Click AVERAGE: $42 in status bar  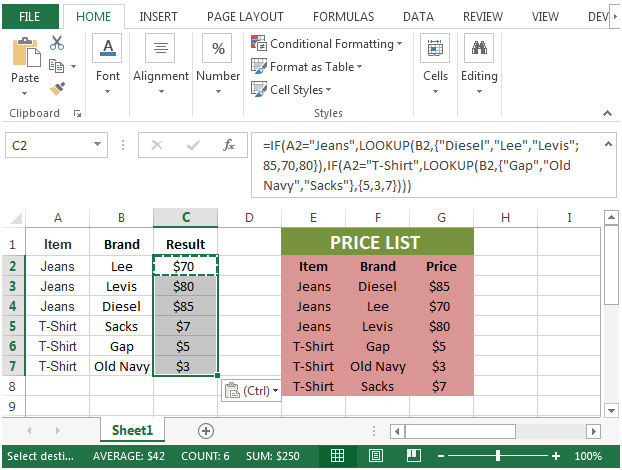point(129,456)
